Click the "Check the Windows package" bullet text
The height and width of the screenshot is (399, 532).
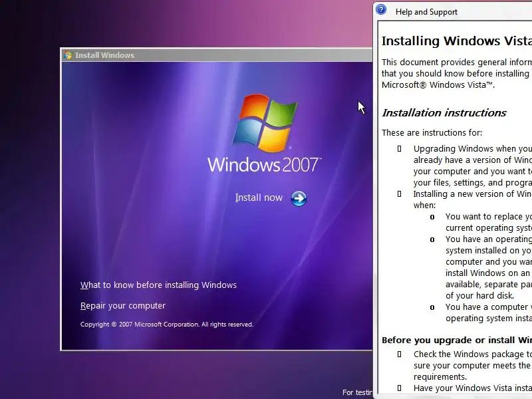pyautogui.click(x=473, y=354)
